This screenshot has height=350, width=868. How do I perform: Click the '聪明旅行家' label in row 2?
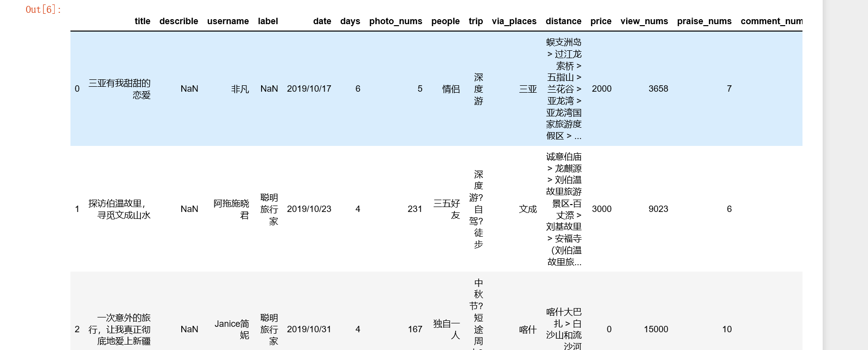click(x=269, y=329)
